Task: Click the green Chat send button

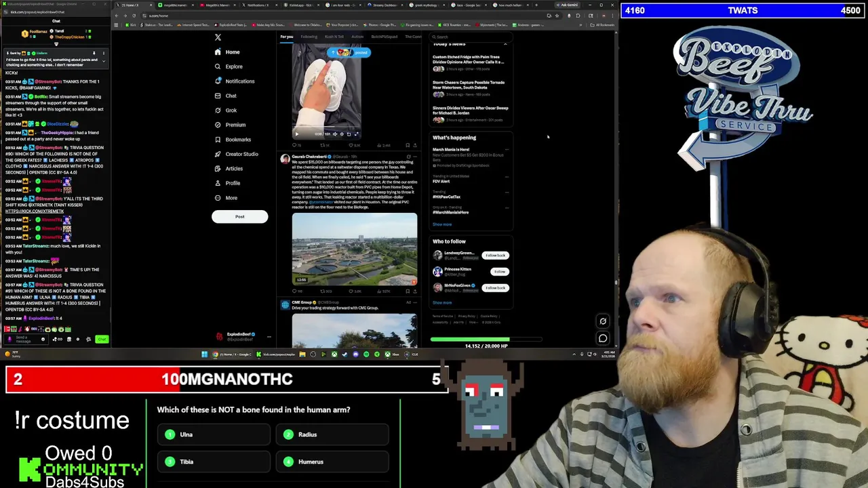Action: pos(102,339)
